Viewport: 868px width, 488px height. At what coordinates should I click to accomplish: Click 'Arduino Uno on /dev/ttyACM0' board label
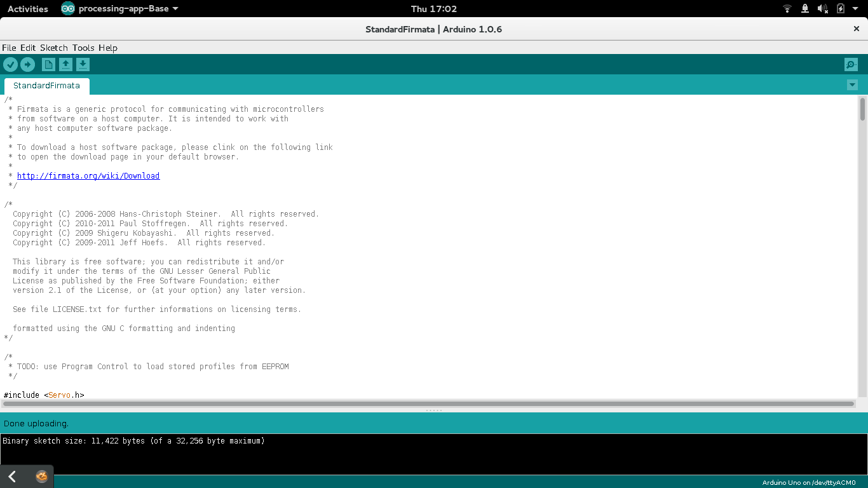coord(809,483)
